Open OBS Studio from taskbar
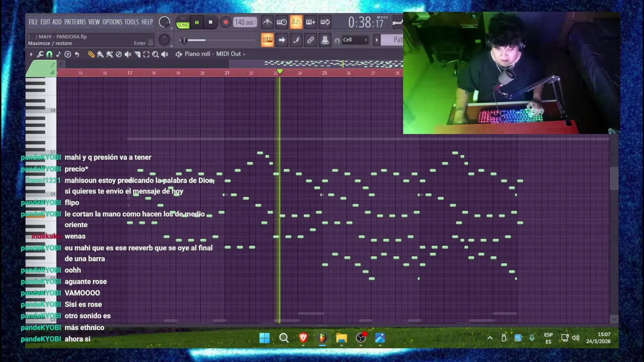The image size is (644, 362). point(361,338)
